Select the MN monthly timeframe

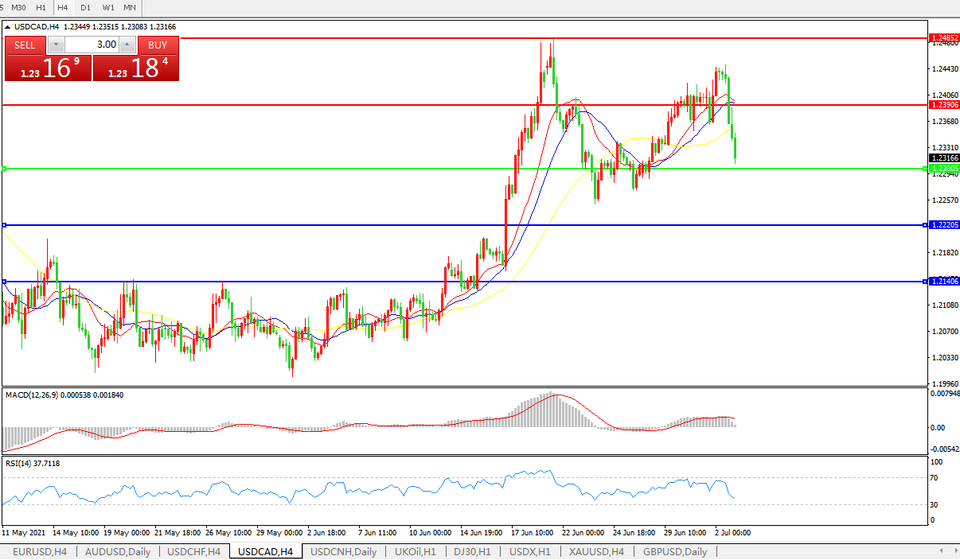tap(130, 7)
